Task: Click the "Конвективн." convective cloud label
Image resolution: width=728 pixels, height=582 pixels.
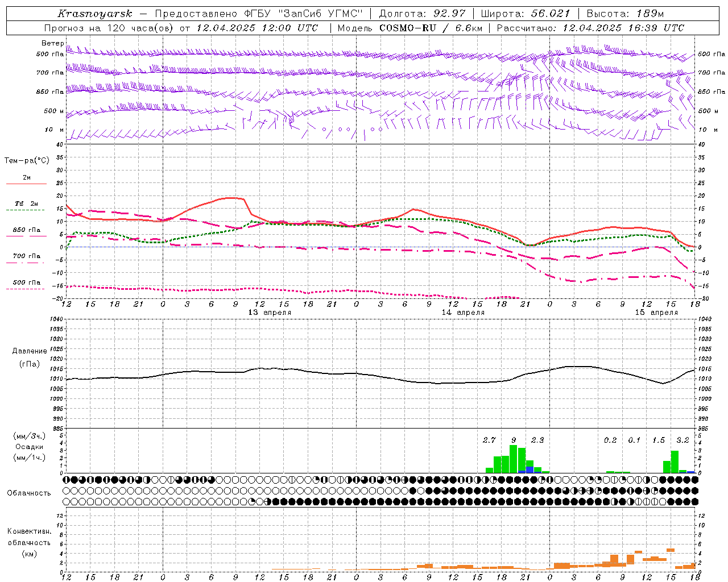Action: click(x=30, y=531)
